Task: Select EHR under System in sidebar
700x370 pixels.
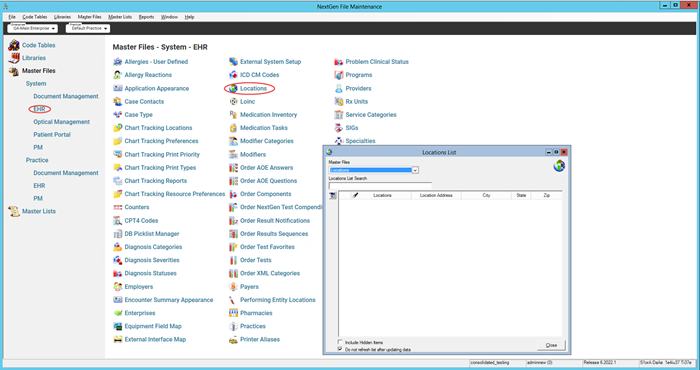Action: (39, 109)
